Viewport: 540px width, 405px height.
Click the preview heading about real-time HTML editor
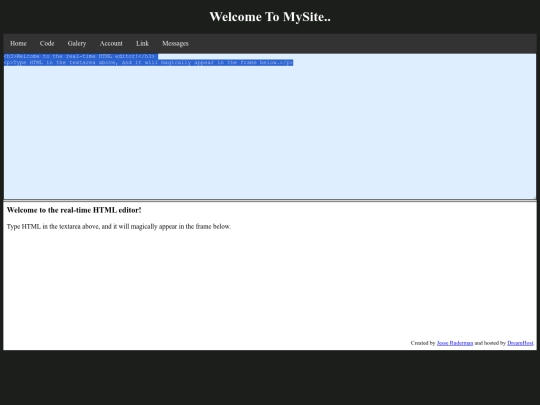(x=74, y=210)
